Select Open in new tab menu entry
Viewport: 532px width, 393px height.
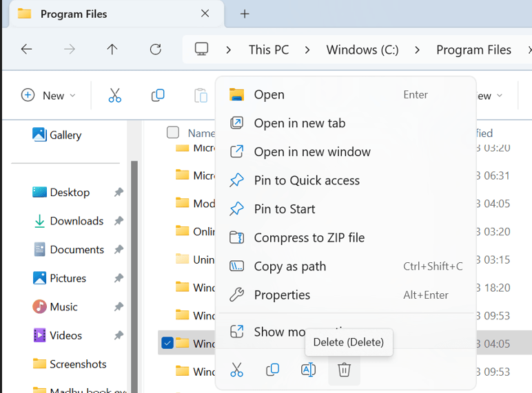300,123
